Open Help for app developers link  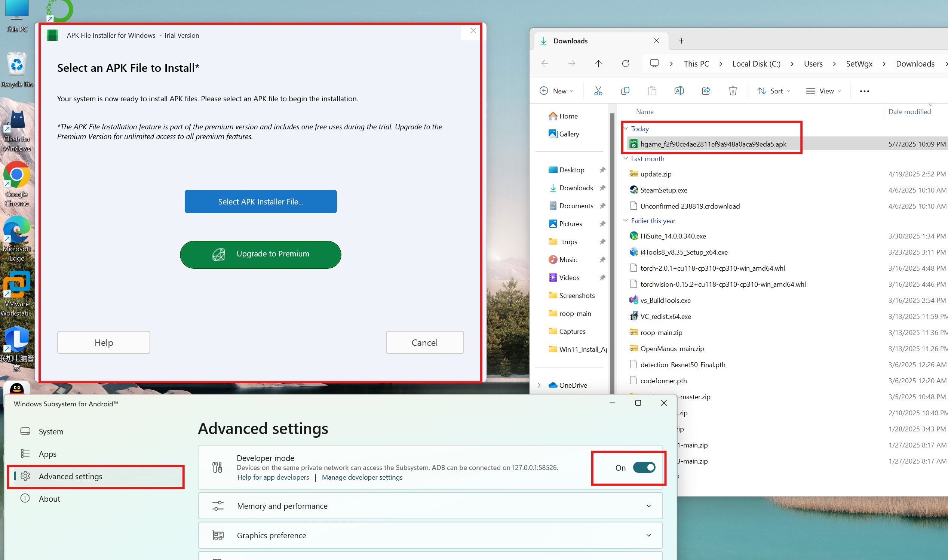273,477
